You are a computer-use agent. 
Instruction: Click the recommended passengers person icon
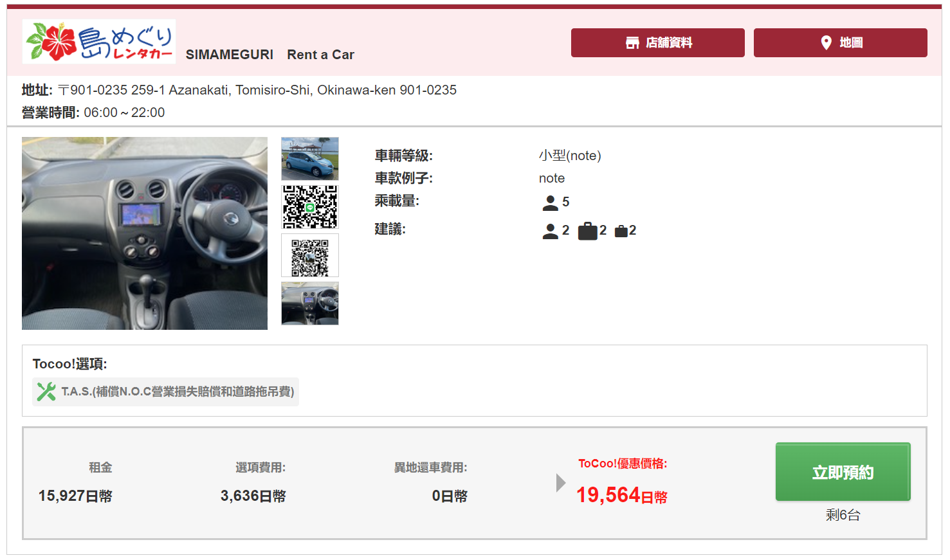(550, 231)
